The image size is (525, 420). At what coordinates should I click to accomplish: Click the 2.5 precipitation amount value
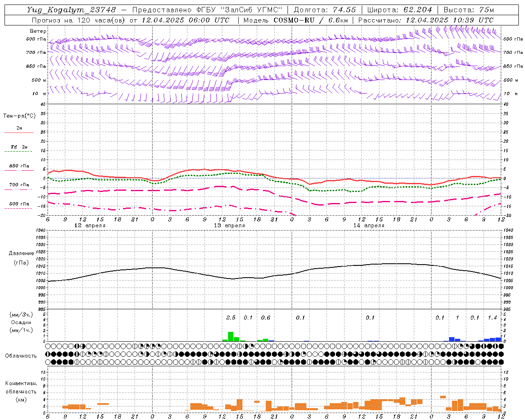(x=231, y=317)
